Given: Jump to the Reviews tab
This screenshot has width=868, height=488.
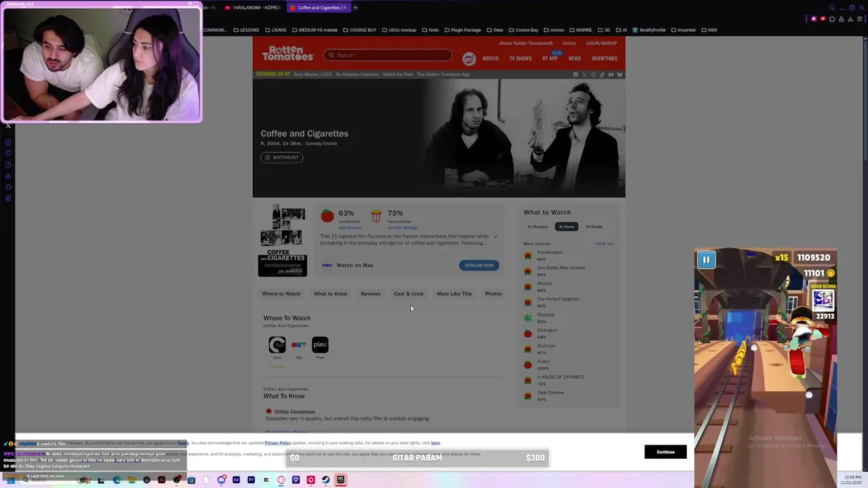Looking at the screenshot, I should [370, 293].
